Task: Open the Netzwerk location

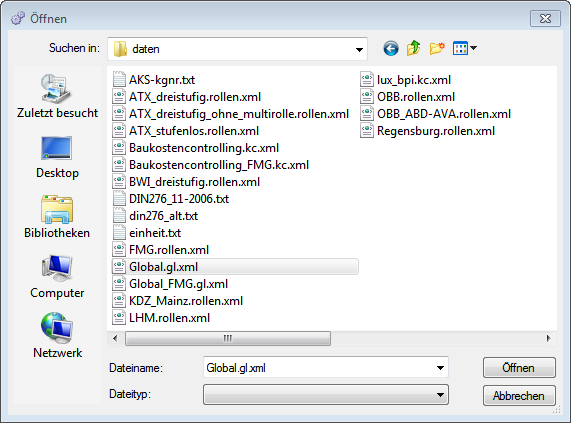Action: 57,336
